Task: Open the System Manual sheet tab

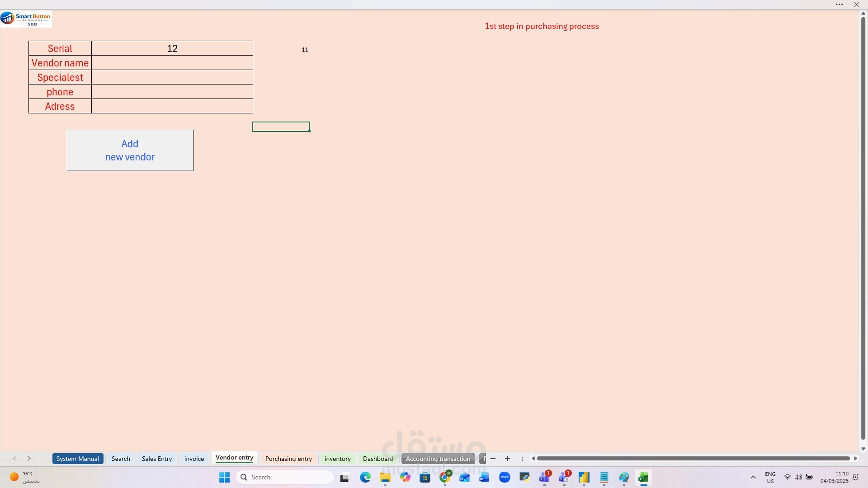Action: pos(77,459)
